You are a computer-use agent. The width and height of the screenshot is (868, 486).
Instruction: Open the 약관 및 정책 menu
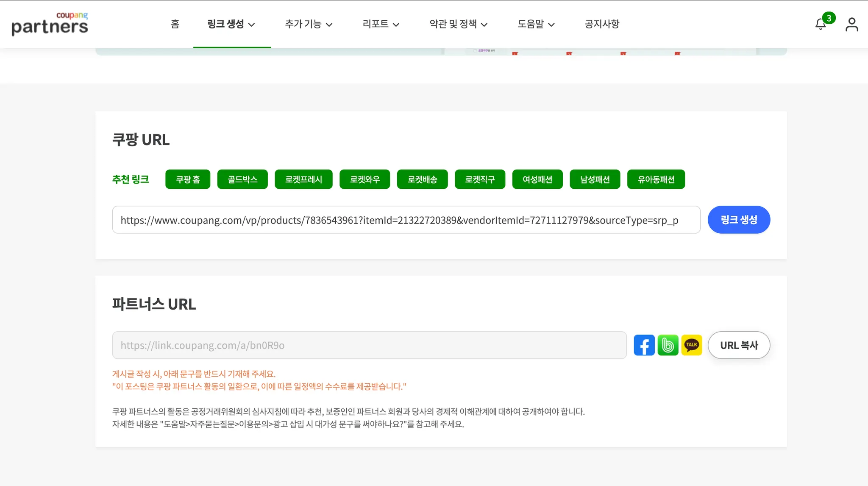point(458,24)
